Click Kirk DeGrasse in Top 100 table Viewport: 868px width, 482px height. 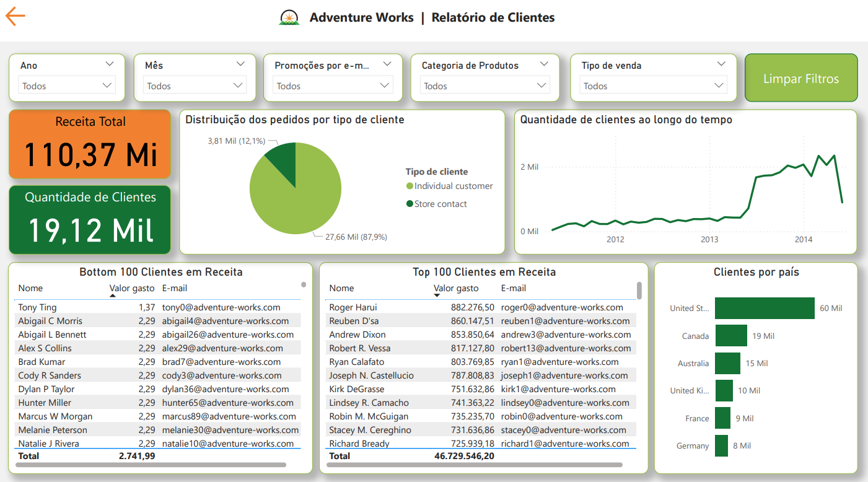click(x=357, y=389)
